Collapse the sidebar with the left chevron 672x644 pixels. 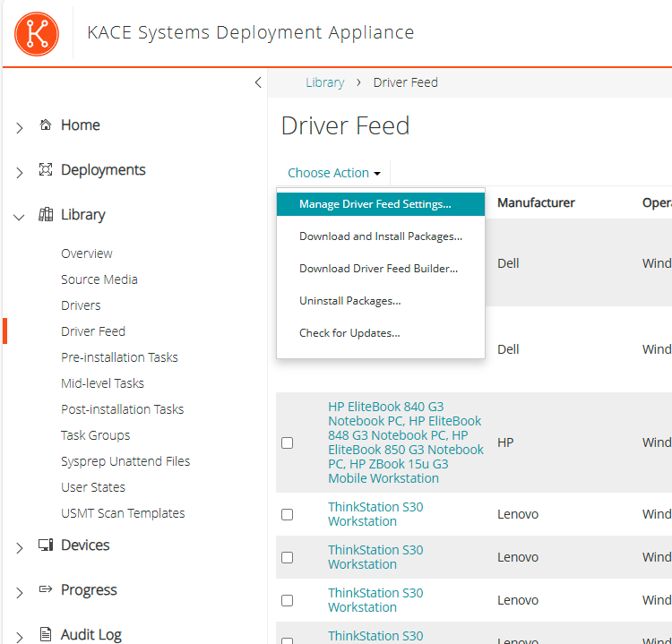258,82
